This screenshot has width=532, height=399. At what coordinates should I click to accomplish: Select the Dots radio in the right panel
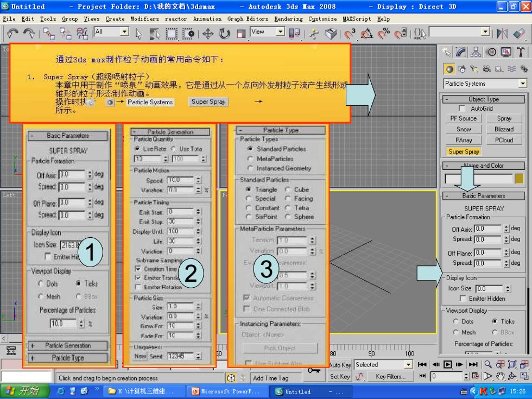click(455, 321)
